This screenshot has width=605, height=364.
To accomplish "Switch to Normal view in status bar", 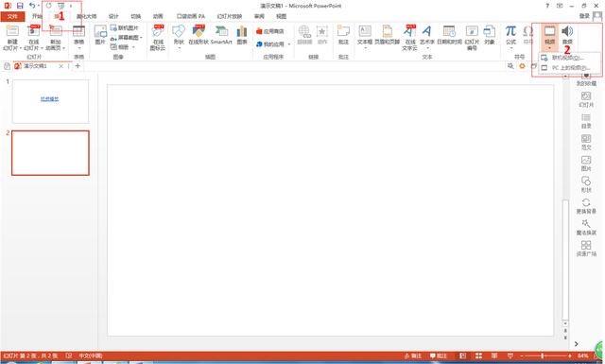I will (x=462, y=355).
